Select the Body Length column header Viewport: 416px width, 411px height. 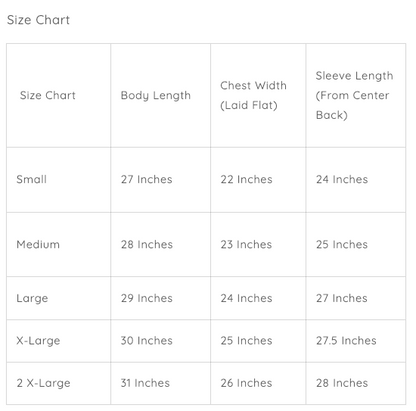click(x=156, y=96)
